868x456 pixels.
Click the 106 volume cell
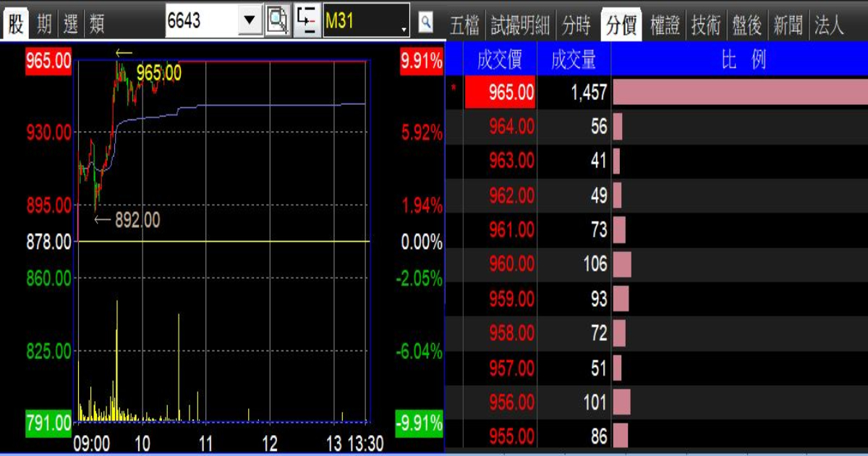click(x=574, y=264)
